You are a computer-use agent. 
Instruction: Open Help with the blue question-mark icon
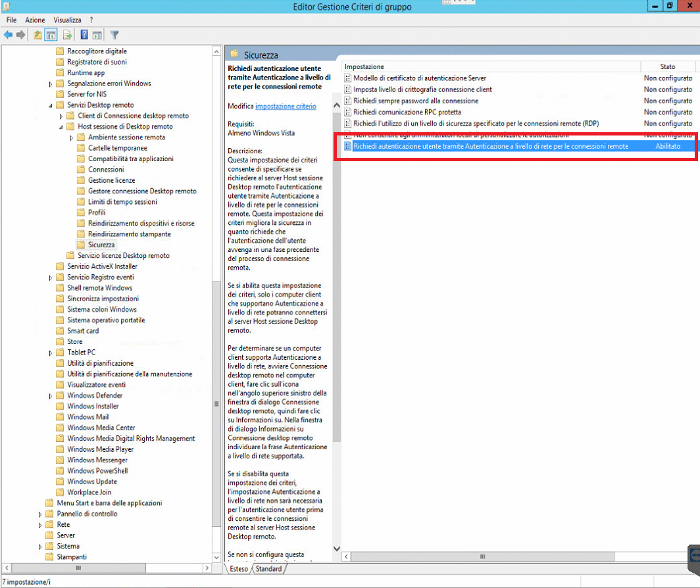click(84, 35)
